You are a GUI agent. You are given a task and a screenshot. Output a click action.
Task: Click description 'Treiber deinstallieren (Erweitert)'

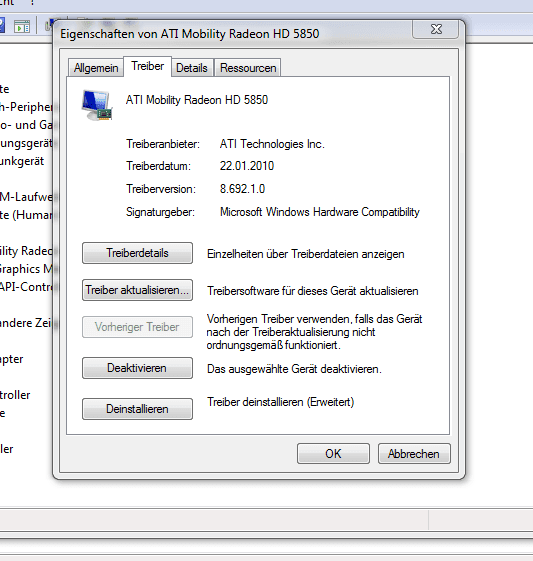click(281, 402)
